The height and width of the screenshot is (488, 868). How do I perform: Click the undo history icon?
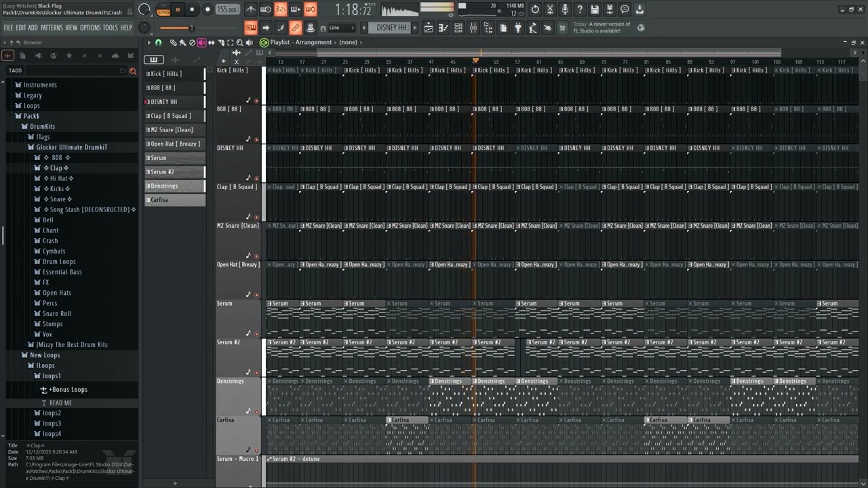(535, 9)
